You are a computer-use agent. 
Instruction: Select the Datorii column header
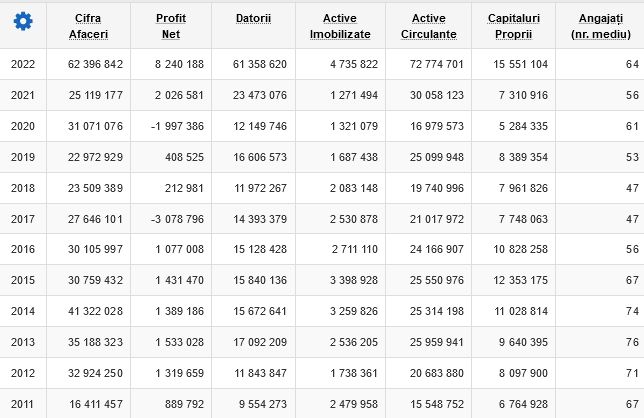(253, 18)
